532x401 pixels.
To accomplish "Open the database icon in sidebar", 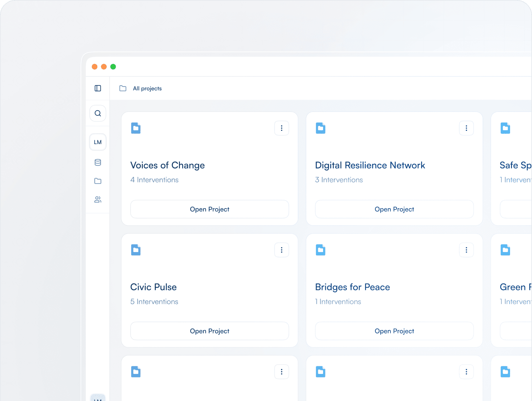I will point(98,162).
